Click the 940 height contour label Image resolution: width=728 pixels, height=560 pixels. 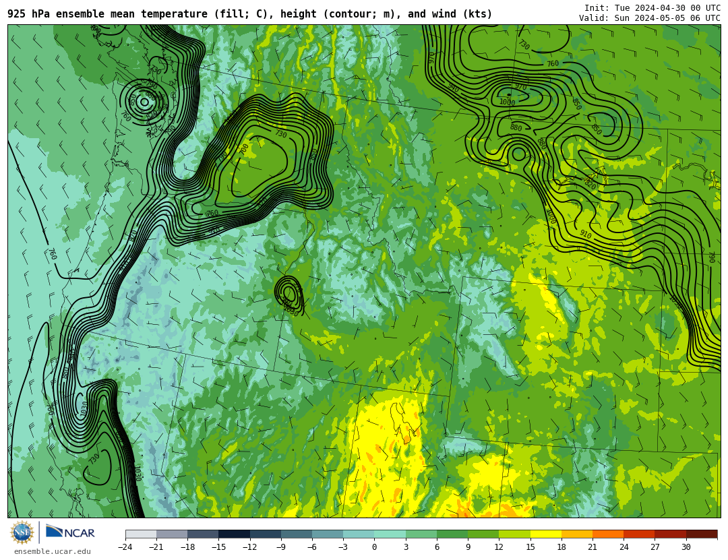tap(453, 88)
